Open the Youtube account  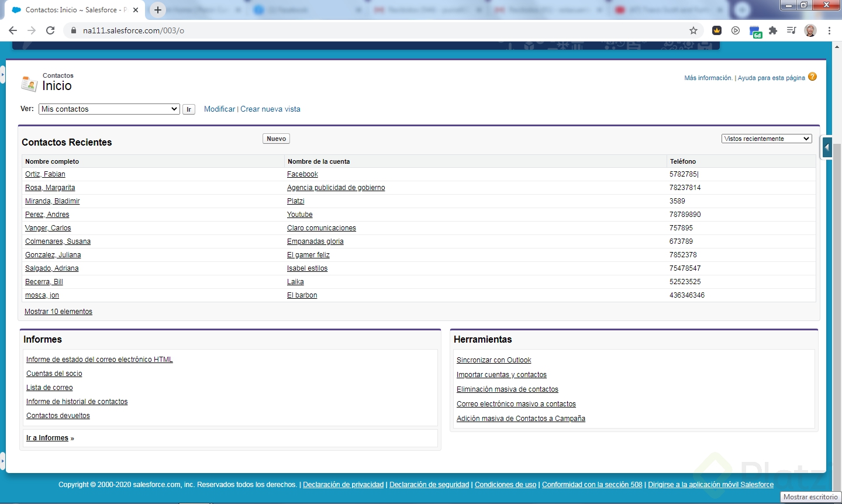299,215
